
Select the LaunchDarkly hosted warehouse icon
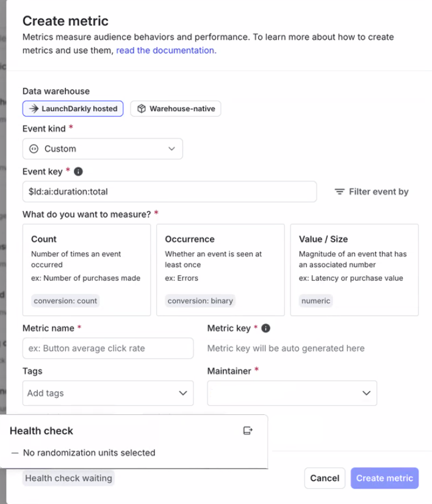tap(34, 109)
